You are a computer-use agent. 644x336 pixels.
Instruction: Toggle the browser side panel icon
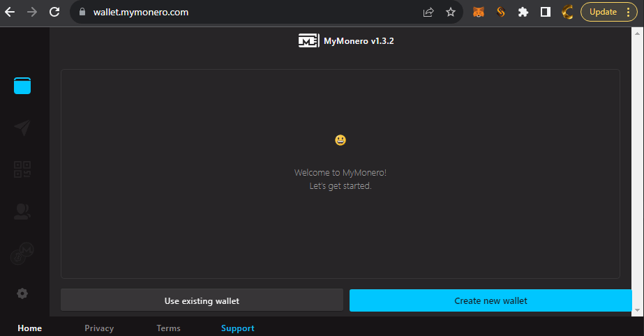click(x=545, y=12)
